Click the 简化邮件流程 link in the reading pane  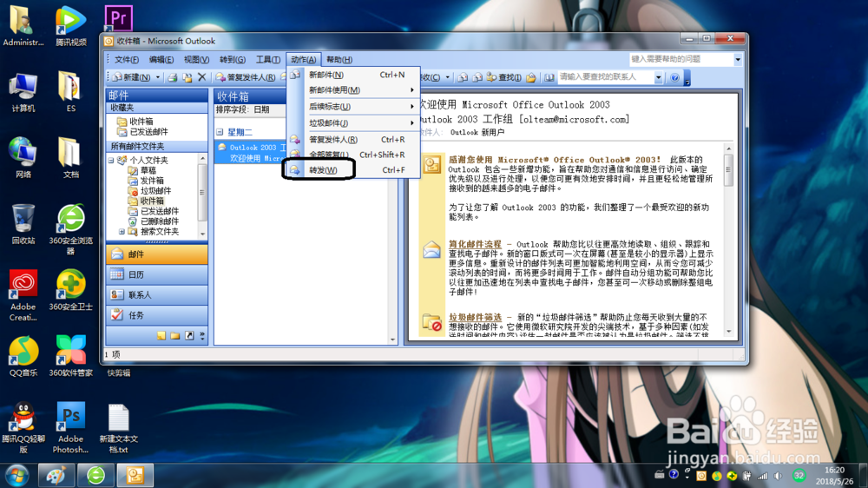point(475,244)
